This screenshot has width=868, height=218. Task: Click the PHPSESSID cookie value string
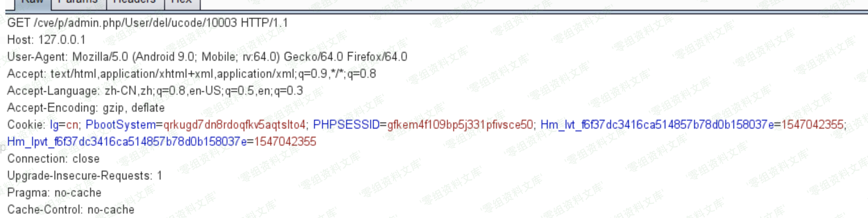point(460,125)
